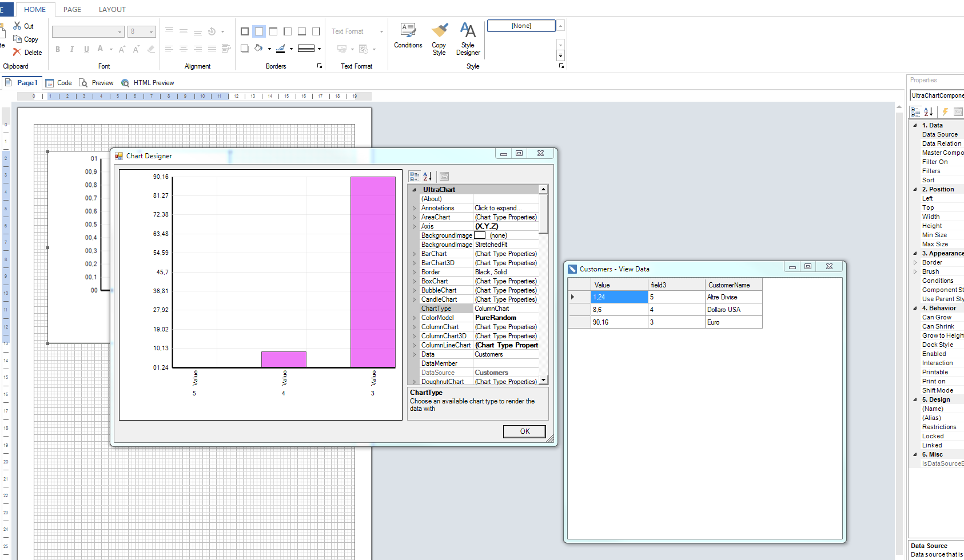Viewport: 964px width, 560px height.
Task: Switch to the HOME ribbon tab
Action: 35,9
